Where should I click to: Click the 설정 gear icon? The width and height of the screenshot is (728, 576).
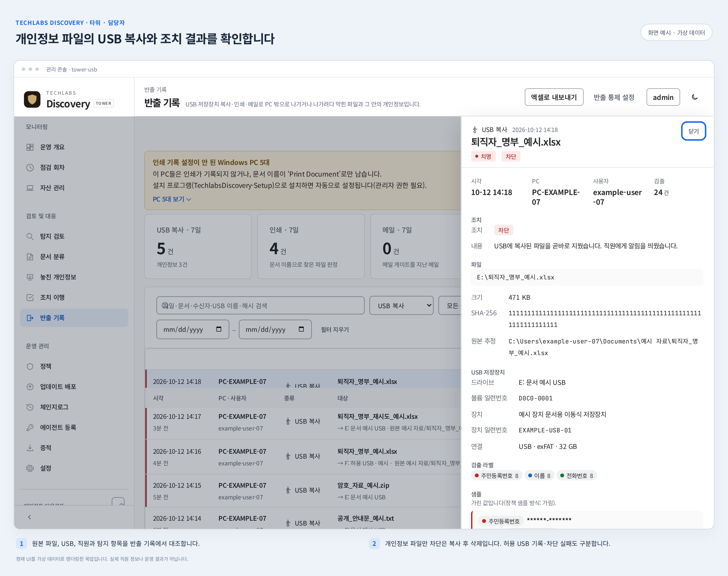(30, 468)
